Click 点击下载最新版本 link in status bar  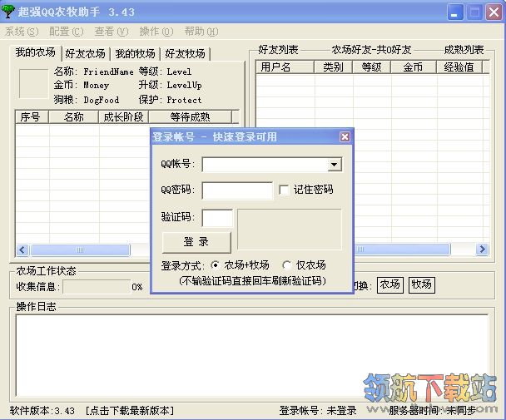pyautogui.click(x=130, y=411)
